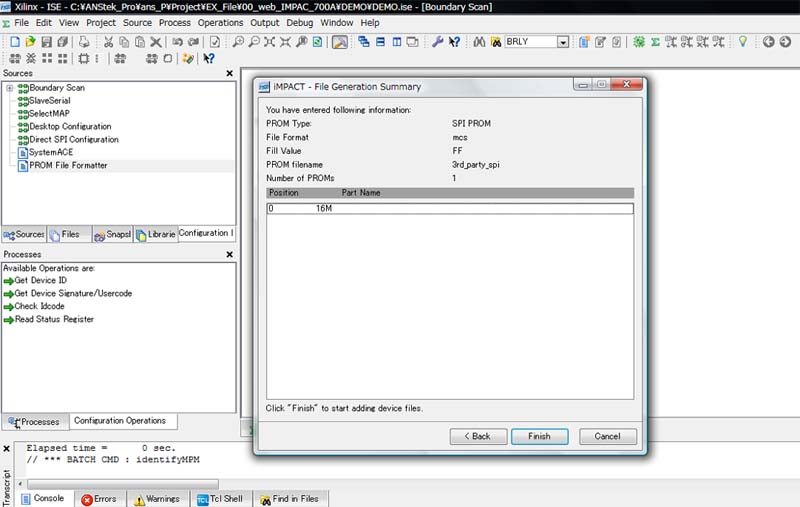Click the Zoom to Fit icon

269,42
